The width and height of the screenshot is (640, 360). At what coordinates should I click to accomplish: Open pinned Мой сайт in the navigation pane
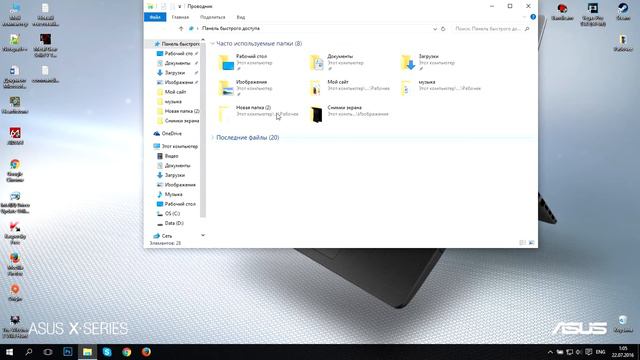(x=171, y=92)
